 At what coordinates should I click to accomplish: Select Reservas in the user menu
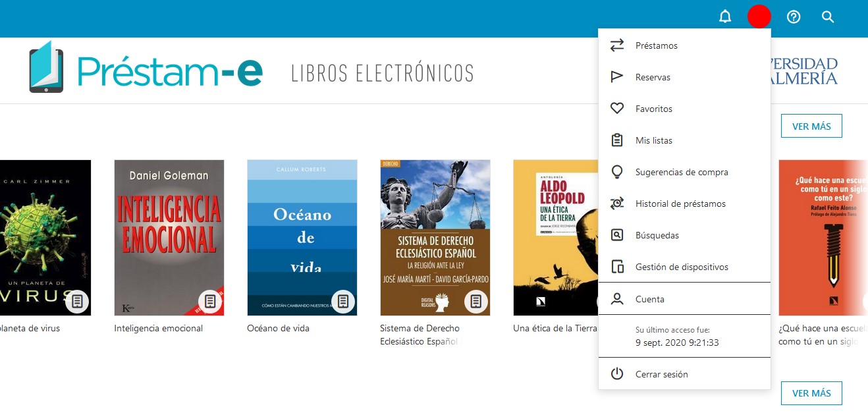click(x=684, y=77)
